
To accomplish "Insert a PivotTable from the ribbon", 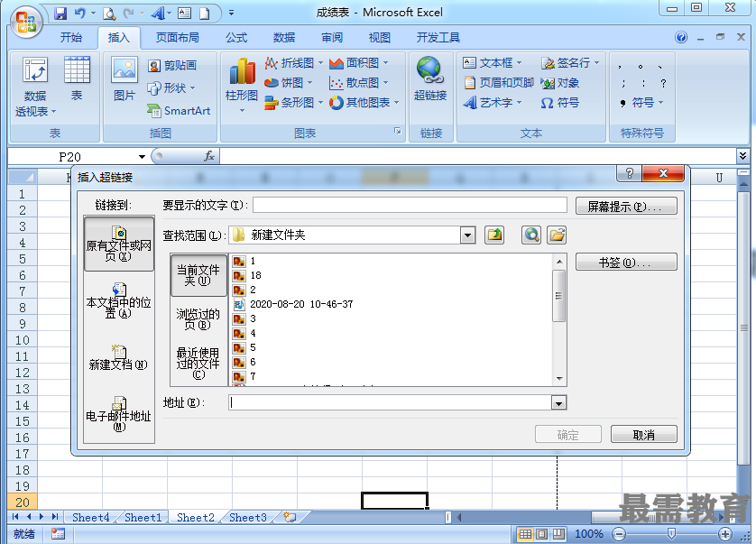I will coord(35,88).
